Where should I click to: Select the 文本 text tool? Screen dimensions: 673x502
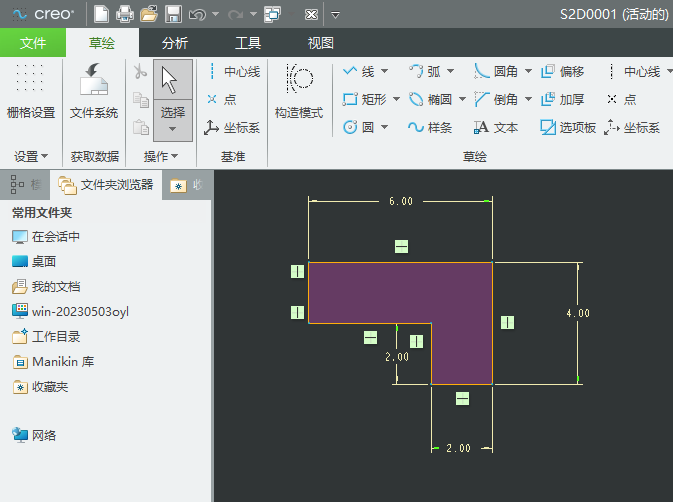tap(496, 127)
